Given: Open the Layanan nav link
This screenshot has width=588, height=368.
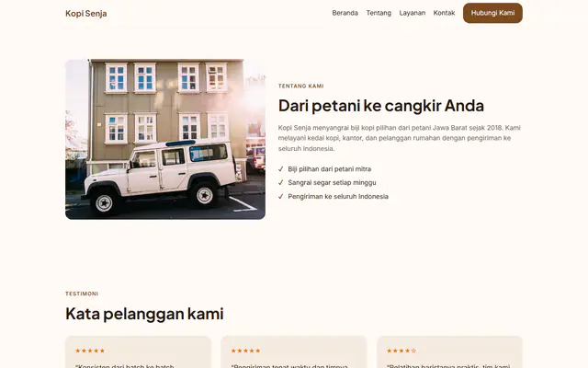Looking at the screenshot, I should point(413,13).
